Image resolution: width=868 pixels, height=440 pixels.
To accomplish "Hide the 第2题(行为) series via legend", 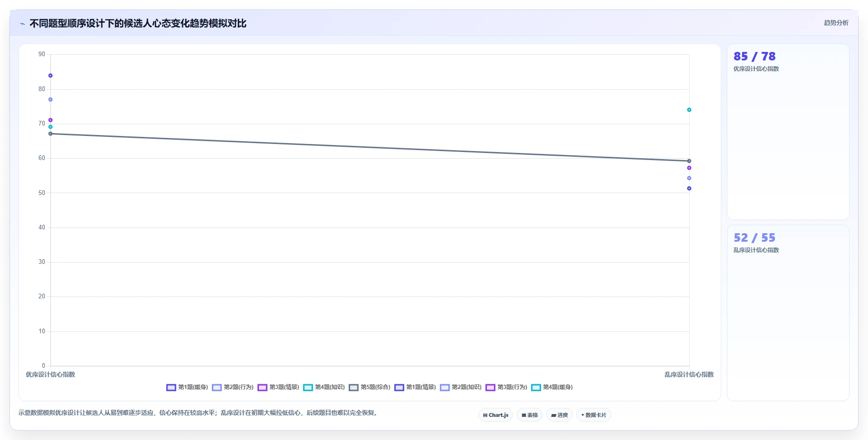I will [x=233, y=387].
